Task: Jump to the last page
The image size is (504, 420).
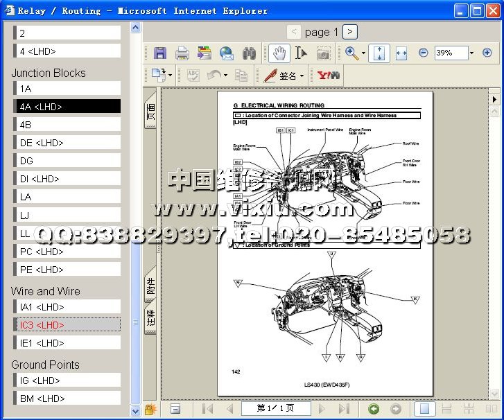Action: coord(344,409)
